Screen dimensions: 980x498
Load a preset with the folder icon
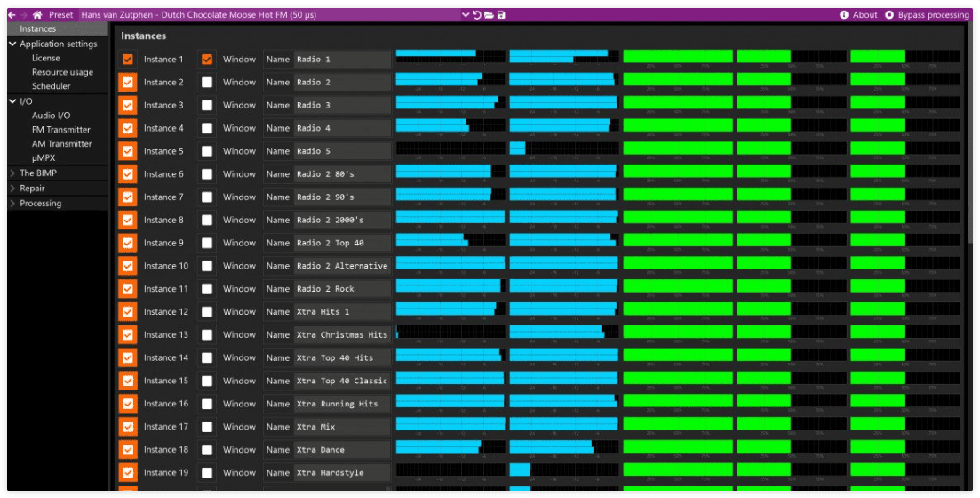(489, 14)
